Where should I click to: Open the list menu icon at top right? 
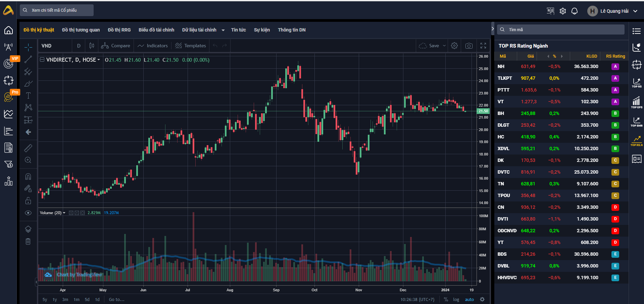637,31
